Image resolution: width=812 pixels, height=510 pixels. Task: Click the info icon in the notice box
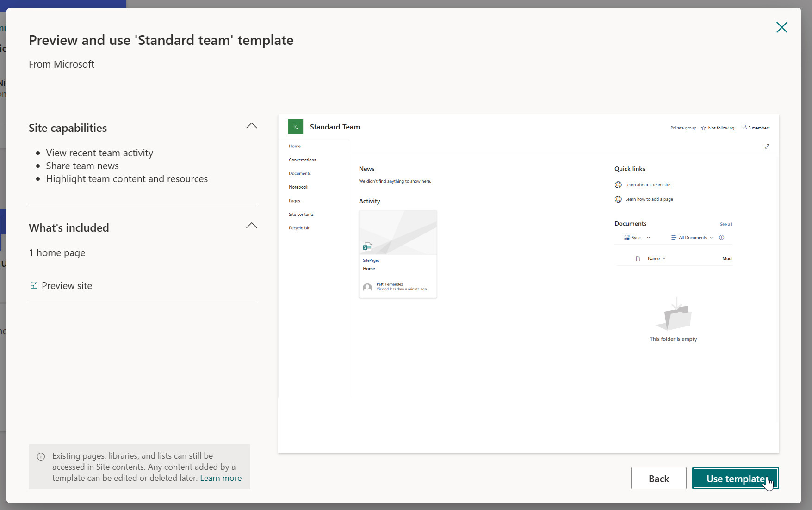click(x=41, y=456)
